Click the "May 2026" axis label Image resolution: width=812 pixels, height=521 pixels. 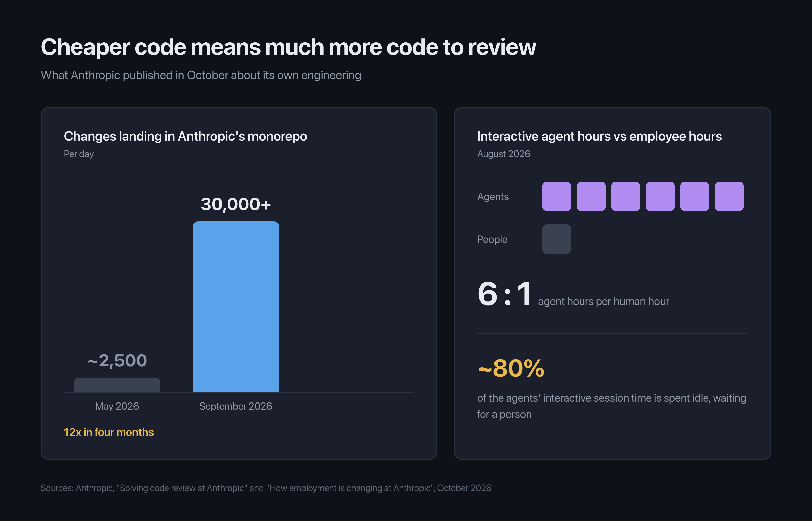117,406
